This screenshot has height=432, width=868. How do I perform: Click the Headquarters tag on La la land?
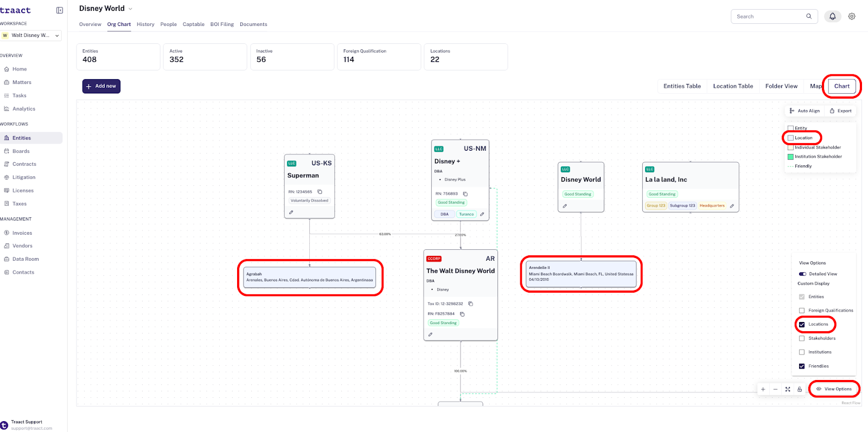[x=712, y=206]
